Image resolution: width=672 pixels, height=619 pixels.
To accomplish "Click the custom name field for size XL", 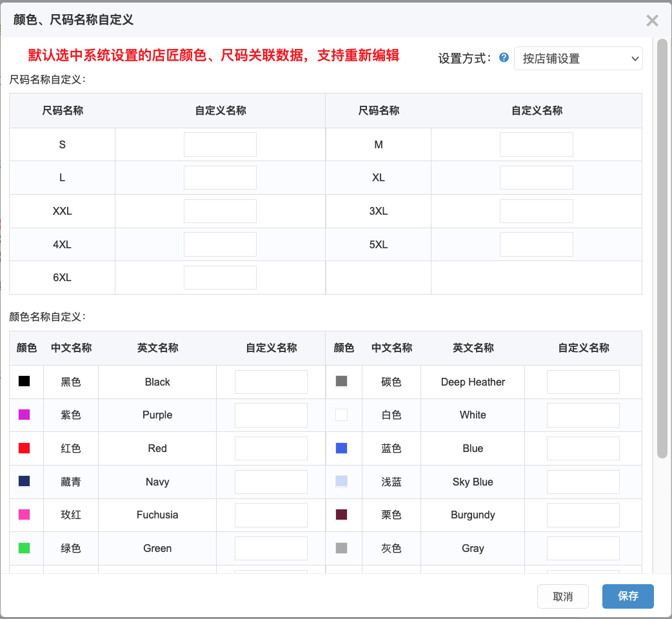I will click(536, 177).
